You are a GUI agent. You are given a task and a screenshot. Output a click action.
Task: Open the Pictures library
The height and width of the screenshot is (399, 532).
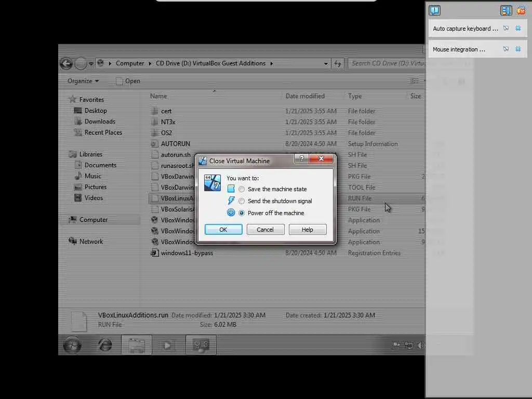coord(90,187)
